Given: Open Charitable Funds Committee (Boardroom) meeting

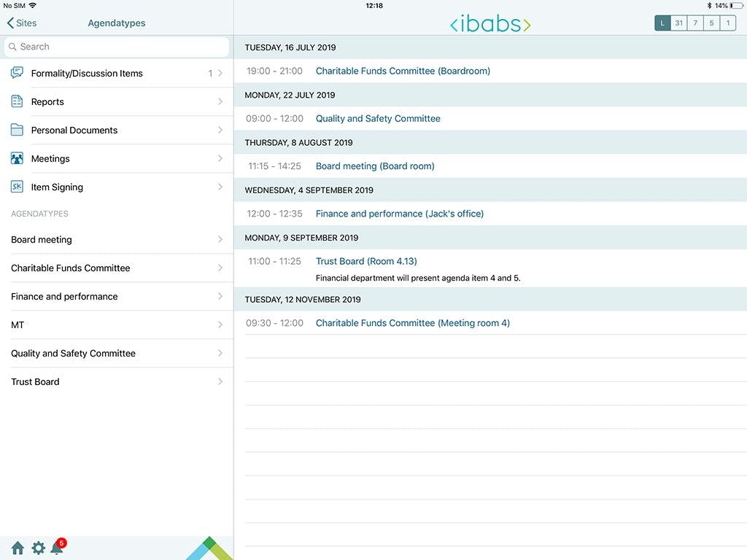Looking at the screenshot, I should (403, 71).
